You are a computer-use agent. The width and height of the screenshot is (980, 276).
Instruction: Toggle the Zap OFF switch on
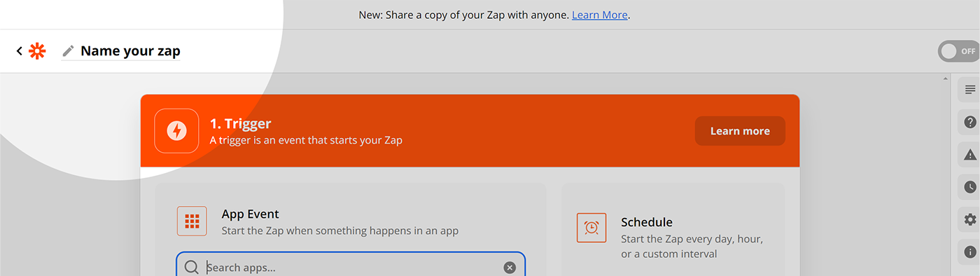pos(958,51)
